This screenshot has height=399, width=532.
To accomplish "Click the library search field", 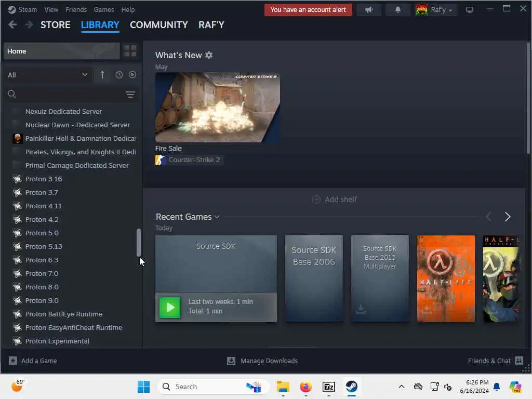I will pyautogui.click(x=71, y=95).
